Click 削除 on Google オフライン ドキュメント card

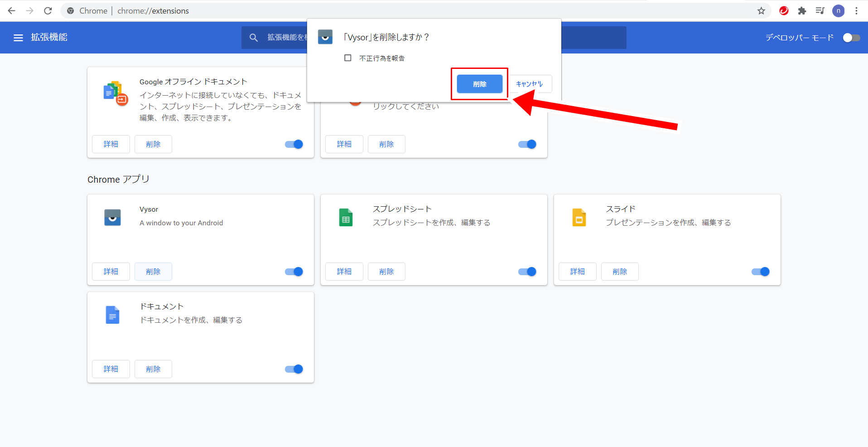click(153, 144)
